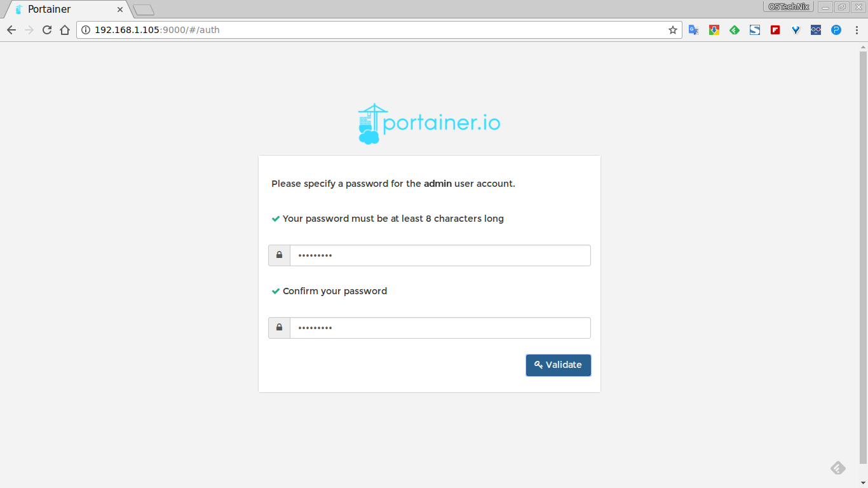Close the Portainer tab
The width and height of the screenshot is (868, 488).
coord(120,10)
